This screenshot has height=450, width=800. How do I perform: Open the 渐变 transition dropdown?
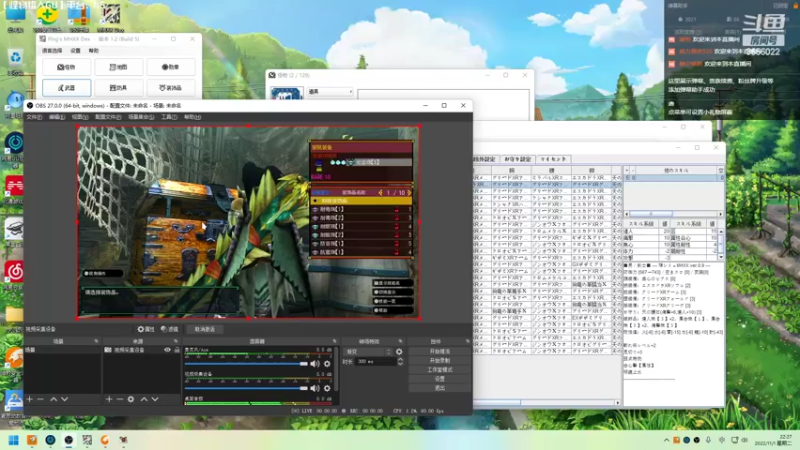pyautogui.click(x=369, y=352)
